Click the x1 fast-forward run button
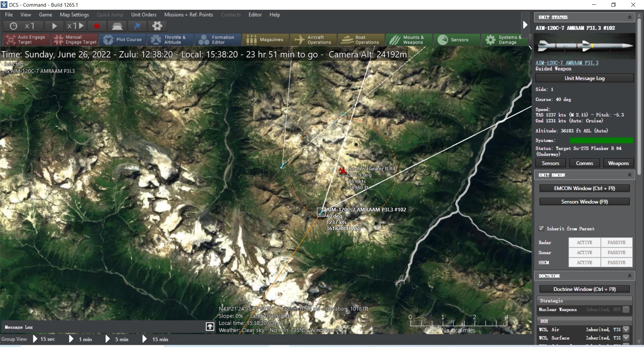The height and width of the screenshot is (347, 644). tap(75, 26)
